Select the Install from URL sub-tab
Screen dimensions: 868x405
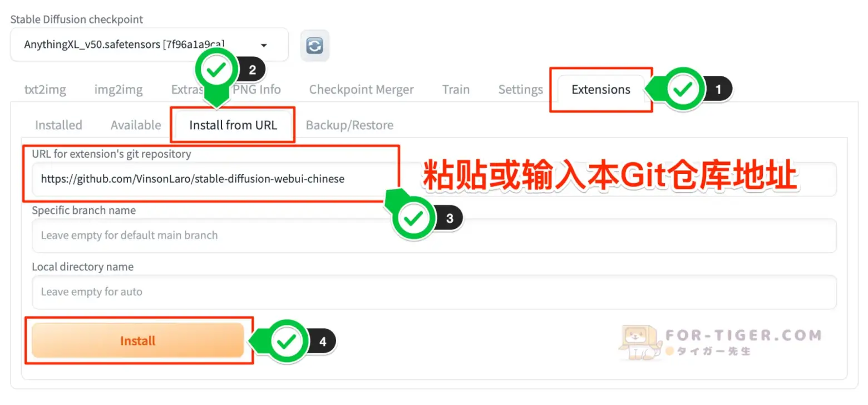(233, 125)
